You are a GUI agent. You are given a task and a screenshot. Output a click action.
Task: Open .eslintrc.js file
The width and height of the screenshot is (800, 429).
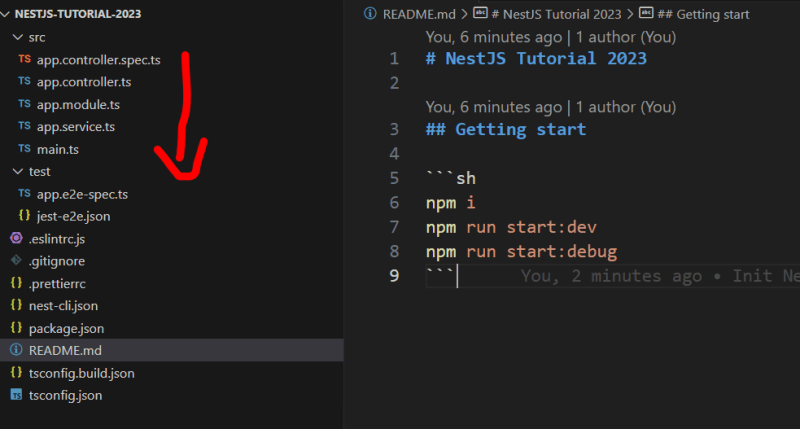[x=57, y=238]
